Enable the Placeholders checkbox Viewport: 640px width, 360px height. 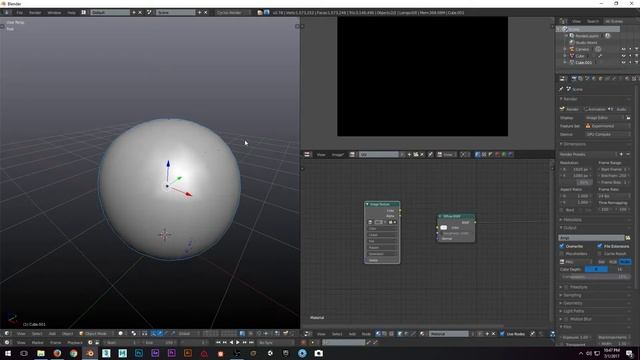click(x=562, y=253)
